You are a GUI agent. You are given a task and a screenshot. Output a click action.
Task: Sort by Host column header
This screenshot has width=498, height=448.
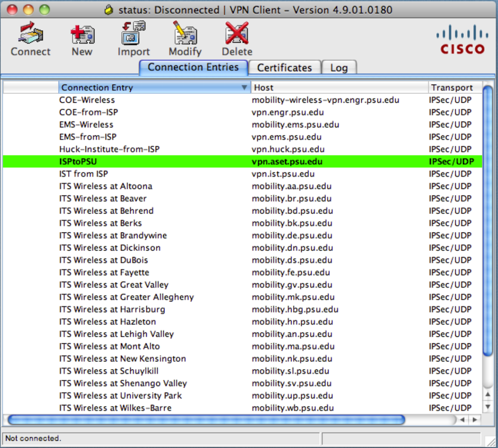coord(339,87)
